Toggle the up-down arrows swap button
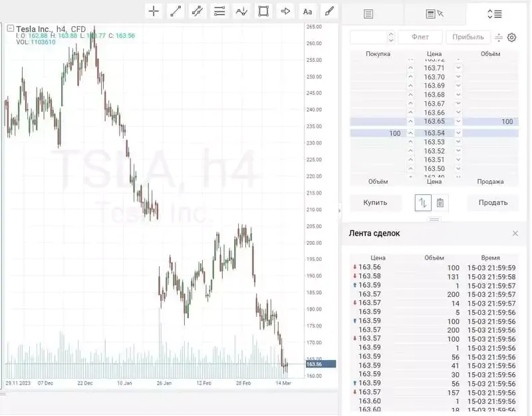The image size is (532, 416). (423, 203)
